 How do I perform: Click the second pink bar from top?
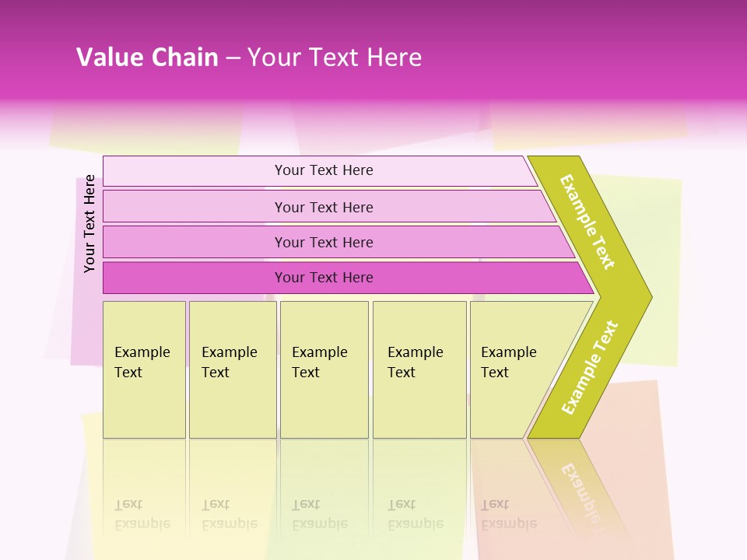(x=323, y=207)
